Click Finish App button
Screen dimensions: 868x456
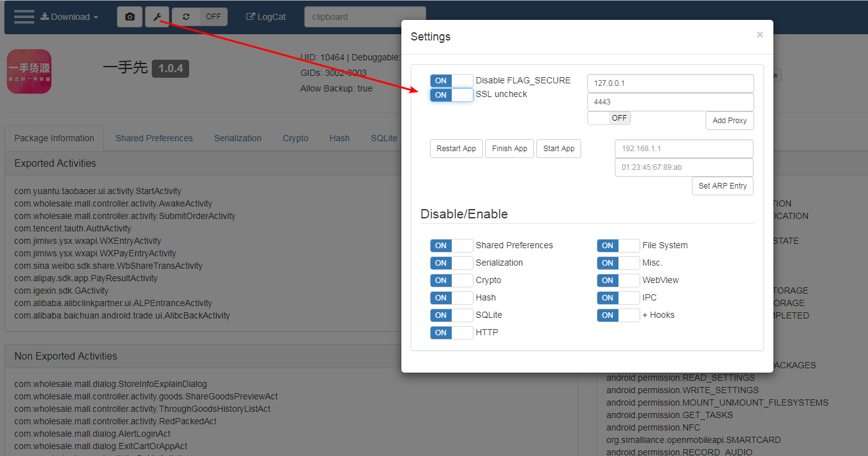tap(510, 149)
